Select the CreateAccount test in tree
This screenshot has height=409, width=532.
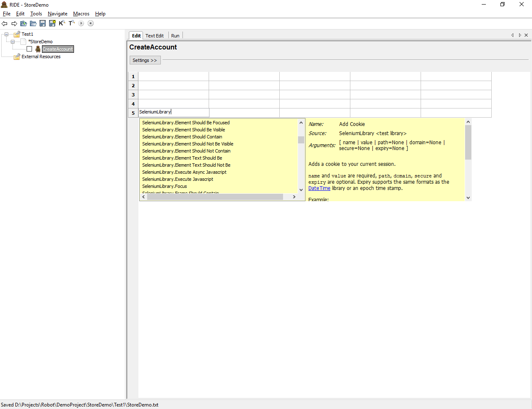[58, 49]
